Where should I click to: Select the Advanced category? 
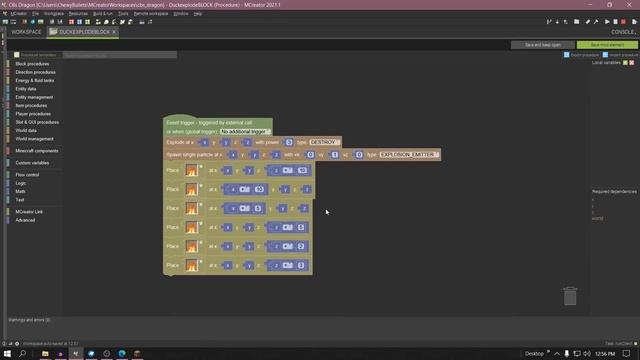point(25,220)
